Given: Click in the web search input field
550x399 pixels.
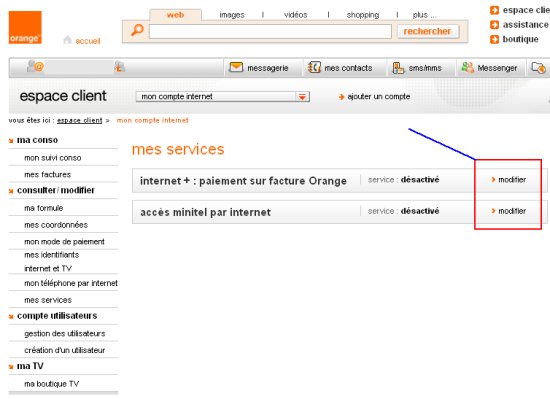Looking at the screenshot, I should click(x=270, y=31).
